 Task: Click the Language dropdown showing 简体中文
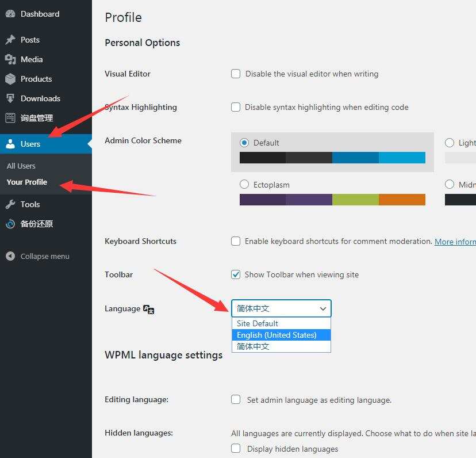pos(281,308)
